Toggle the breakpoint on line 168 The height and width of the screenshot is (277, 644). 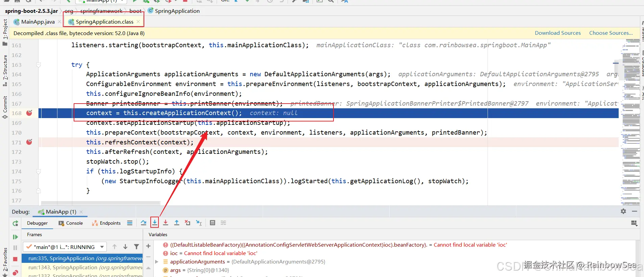point(29,113)
